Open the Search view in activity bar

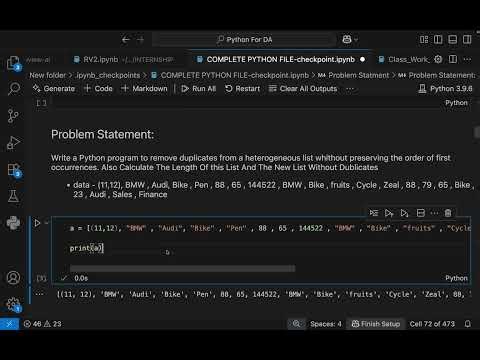pos(13,89)
